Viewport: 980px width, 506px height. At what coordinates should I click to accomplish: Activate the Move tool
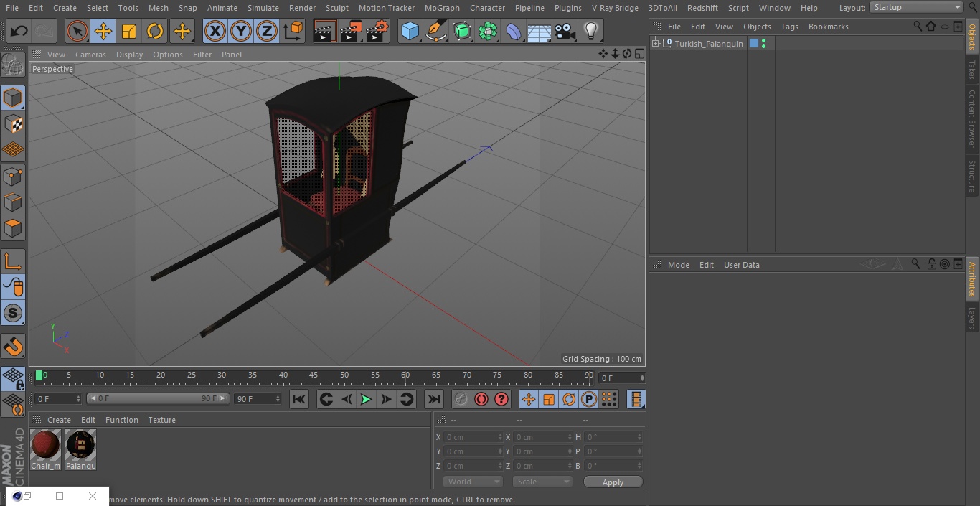pos(103,32)
